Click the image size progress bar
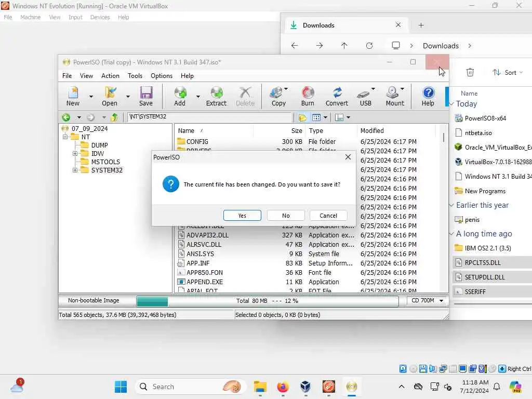 click(x=268, y=301)
